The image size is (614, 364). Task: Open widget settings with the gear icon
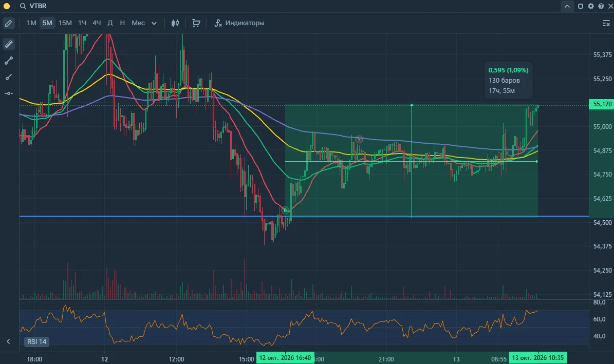[x=591, y=6]
